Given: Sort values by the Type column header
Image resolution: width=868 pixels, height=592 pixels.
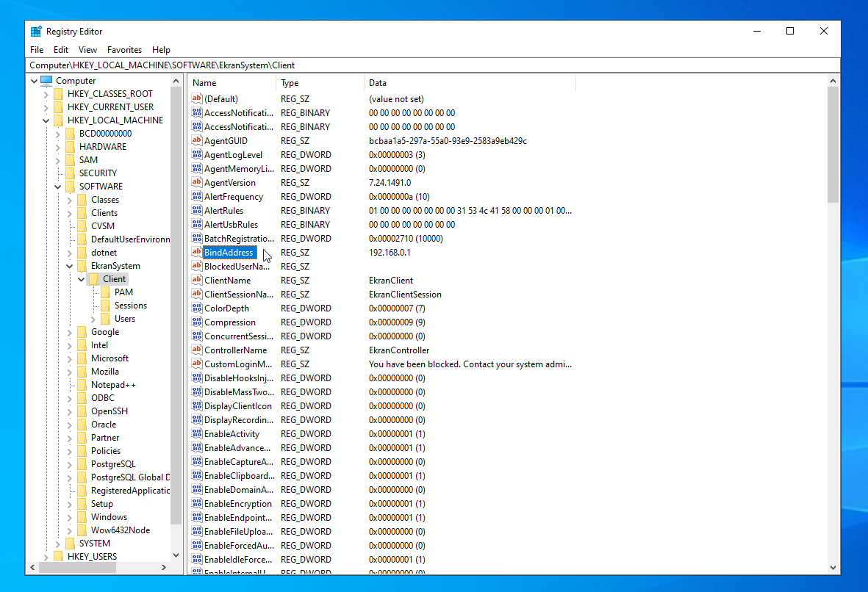Looking at the screenshot, I should 320,83.
